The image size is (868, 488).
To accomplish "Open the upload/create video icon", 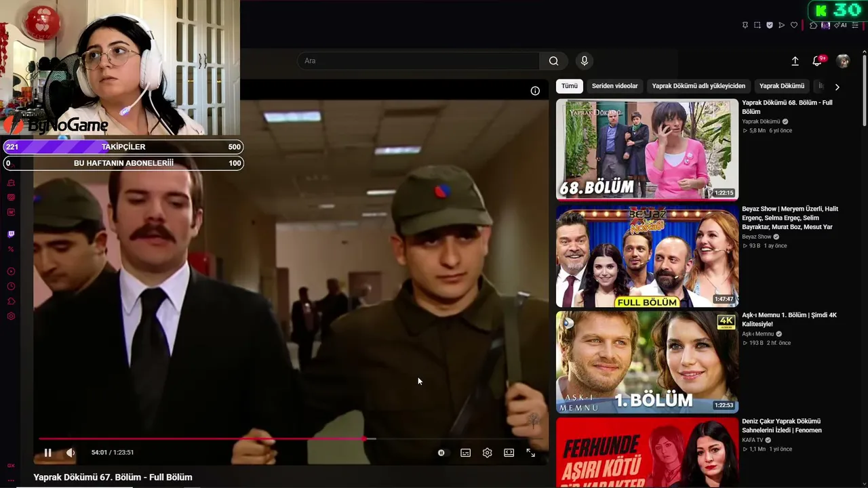I will click(795, 61).
